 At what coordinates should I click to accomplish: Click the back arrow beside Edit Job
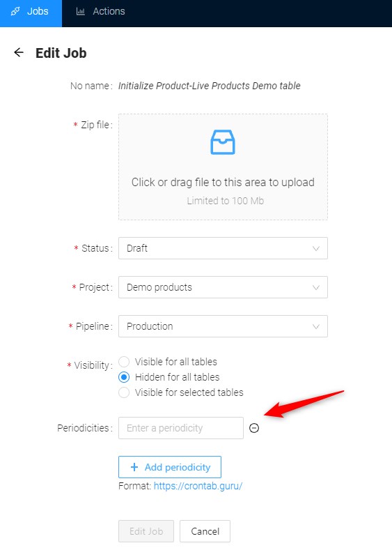19,52
